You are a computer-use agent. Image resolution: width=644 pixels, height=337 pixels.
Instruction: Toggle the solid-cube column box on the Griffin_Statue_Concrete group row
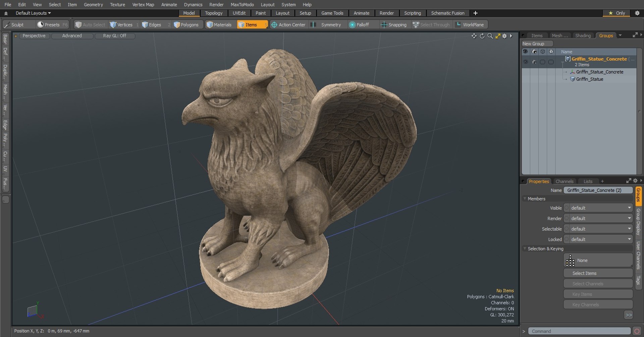[x=551, y=62]
